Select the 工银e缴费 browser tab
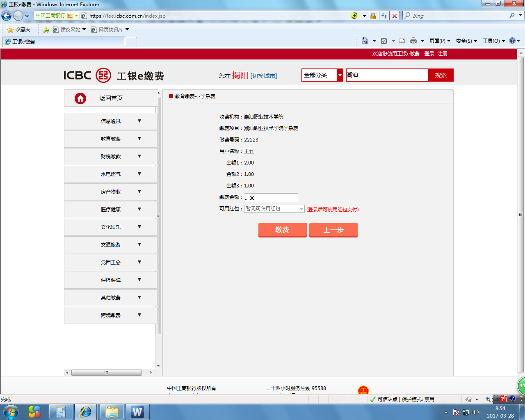 pyautogui.click(x=64, y=42)
